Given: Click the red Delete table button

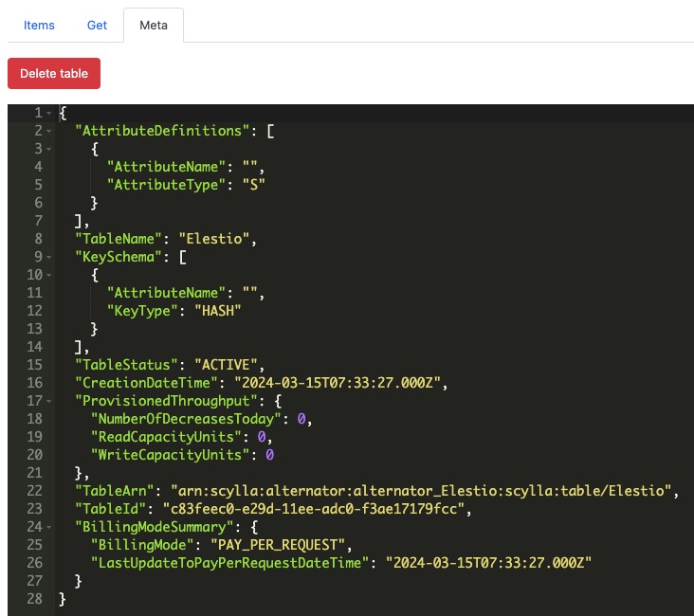Looking at the screenshot, I should coord(54,74).
